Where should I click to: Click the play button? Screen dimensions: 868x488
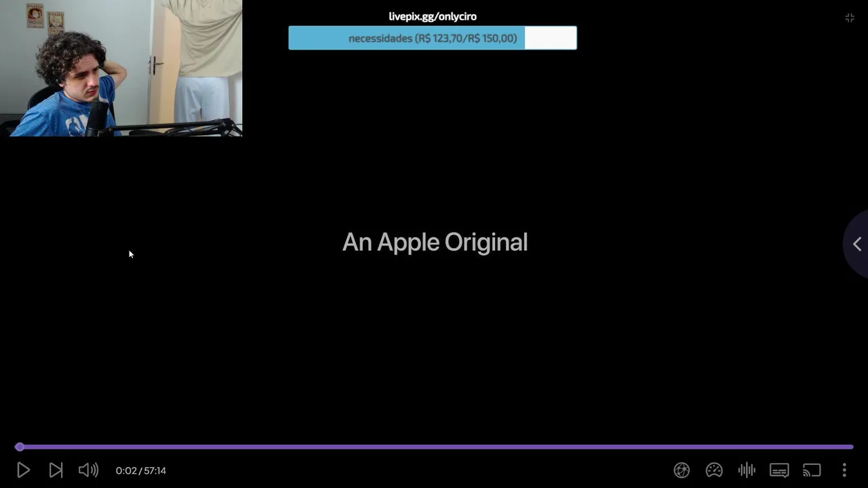tap(23, 470)
